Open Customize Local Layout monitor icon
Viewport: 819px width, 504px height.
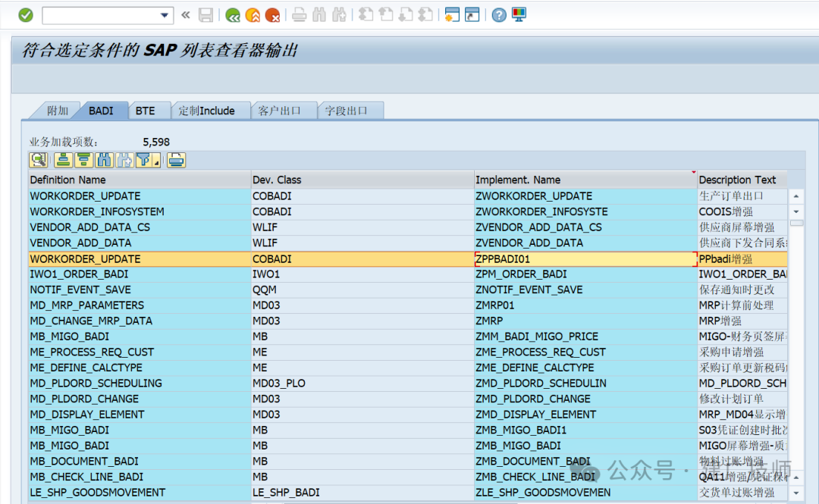click(519, 14)
